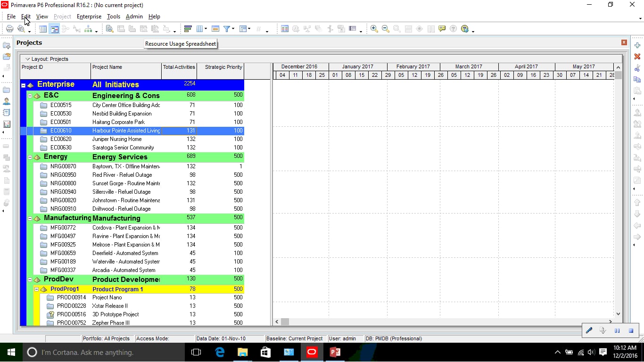The width and height of the screenshot is (644, 362).
Task: Open the Layout: Projects options chevron
Action: tap(27, 59)
